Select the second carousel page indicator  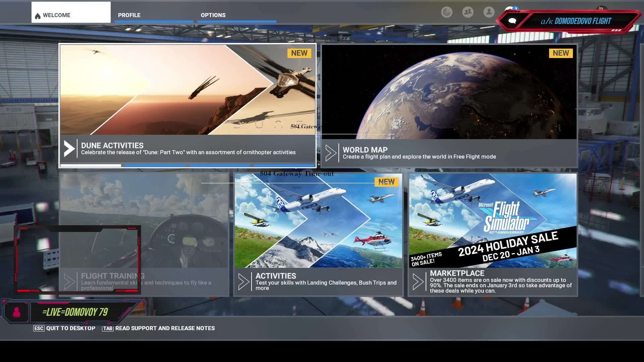(x=155, y=166)
